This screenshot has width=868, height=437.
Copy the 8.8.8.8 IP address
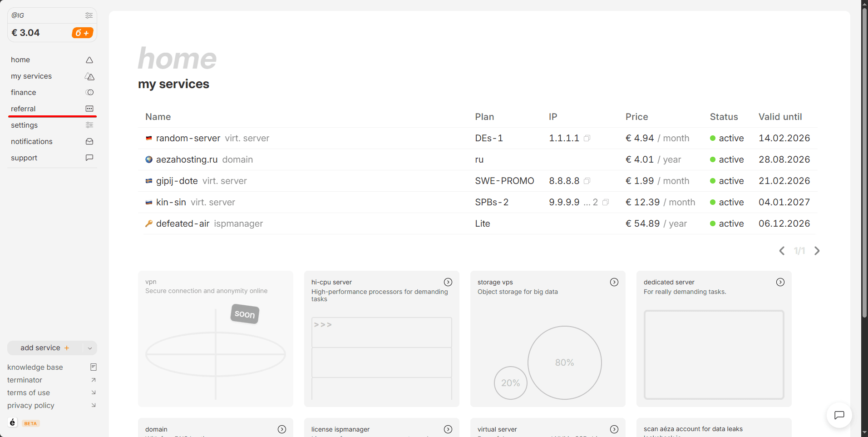(587, 181)
